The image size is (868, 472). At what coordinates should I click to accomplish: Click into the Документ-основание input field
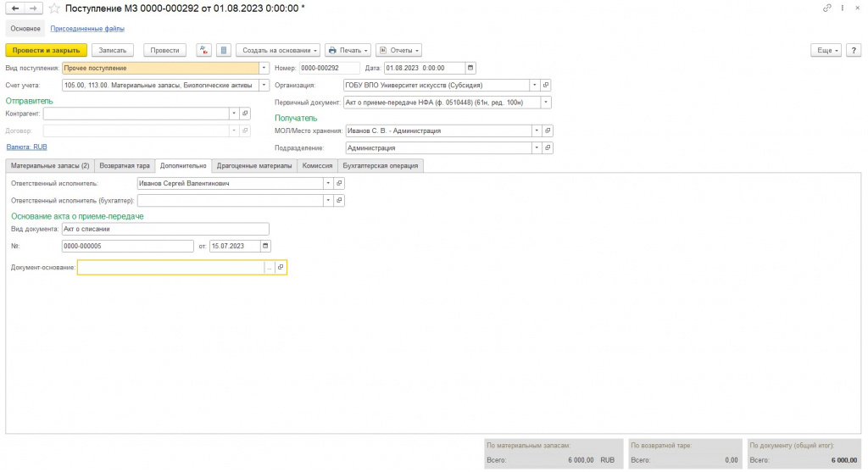coord(171,268)
